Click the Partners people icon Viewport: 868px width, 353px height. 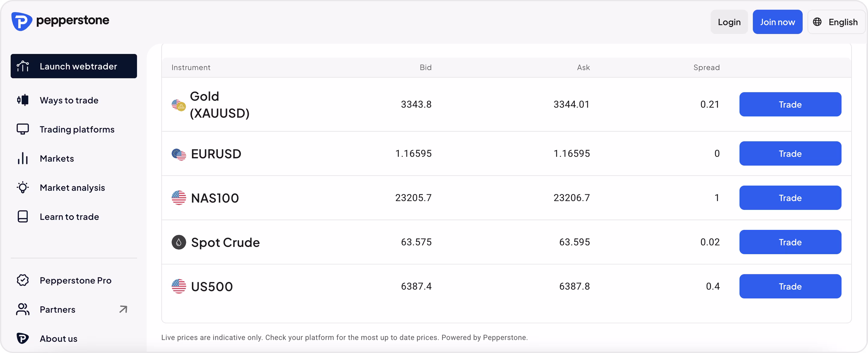pos(23,309)
